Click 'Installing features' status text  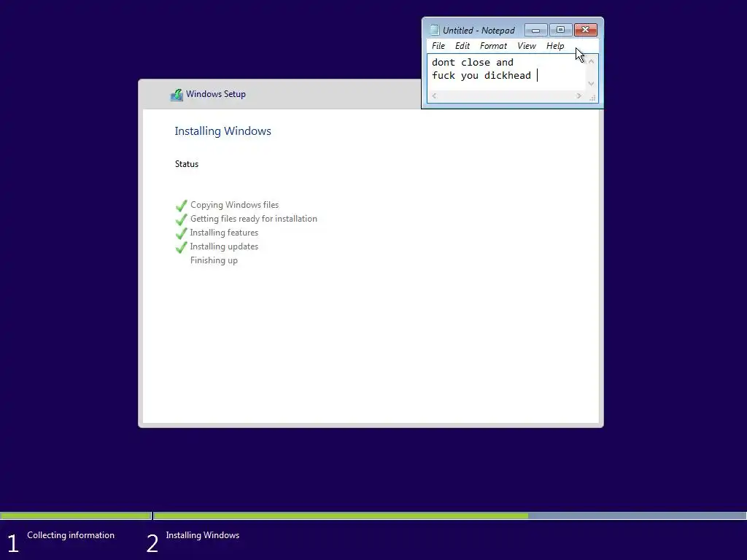pos(224,233)
